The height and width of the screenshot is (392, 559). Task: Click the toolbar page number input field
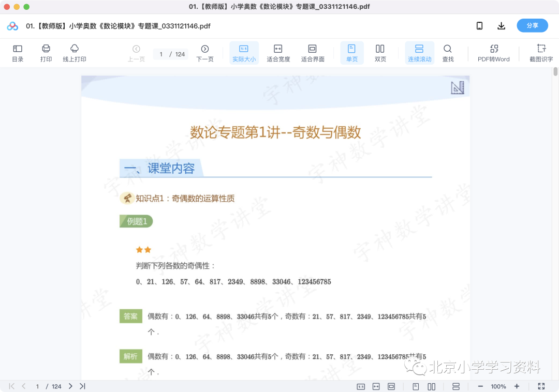click(x=161, y=54)
